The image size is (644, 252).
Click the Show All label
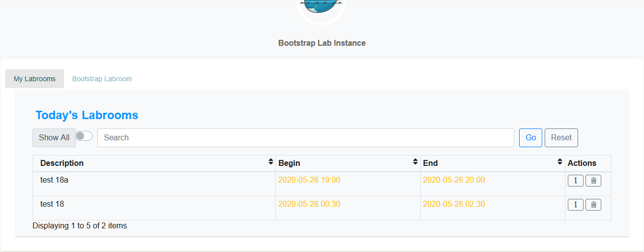(x=54, y=138)
